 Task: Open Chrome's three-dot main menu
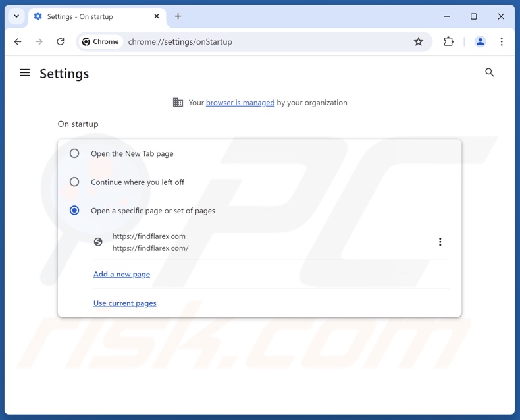pyautogui.click(x=501, y=41)
